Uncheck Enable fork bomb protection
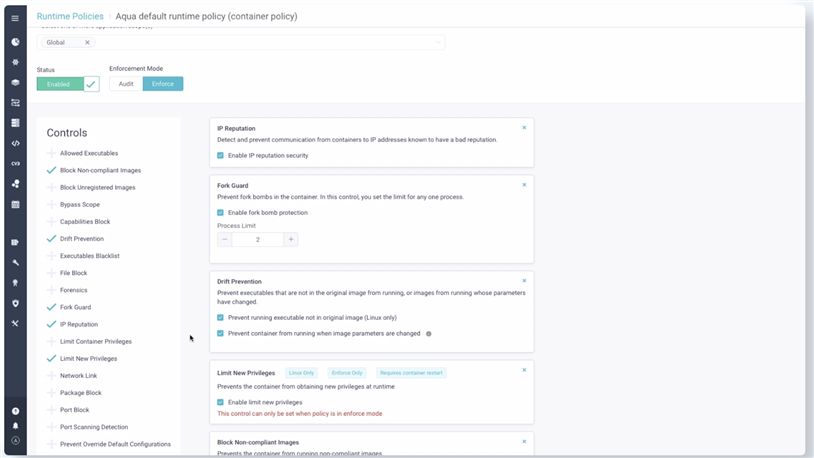 click(221, 212)
